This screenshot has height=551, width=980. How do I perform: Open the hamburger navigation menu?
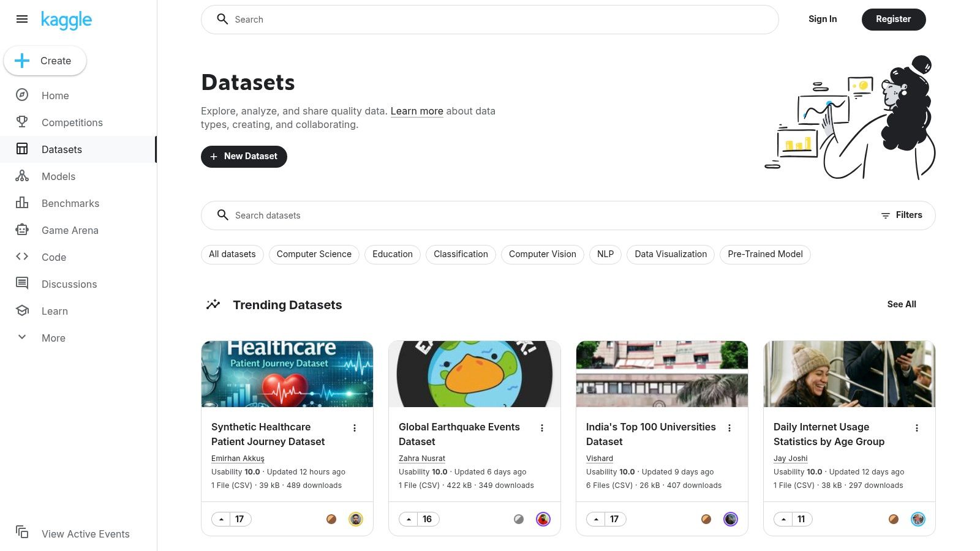click(x=22, y=19)
